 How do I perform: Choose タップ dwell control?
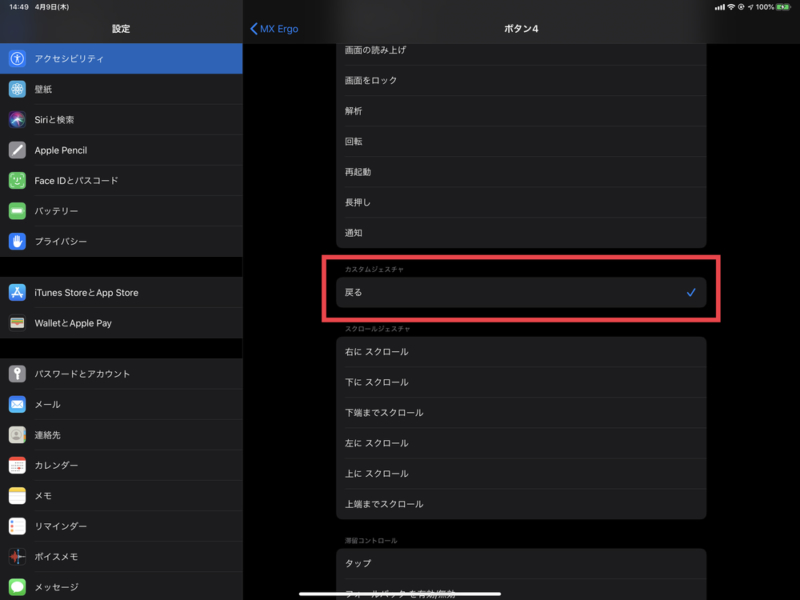(521, 563)
